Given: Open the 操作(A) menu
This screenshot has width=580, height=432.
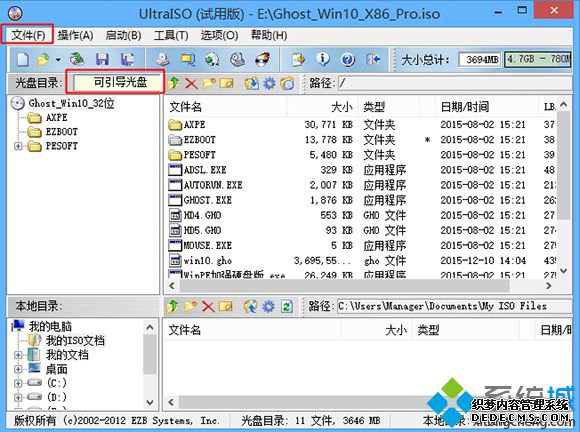Looking at the screenshot, I should tap(75, 35).
